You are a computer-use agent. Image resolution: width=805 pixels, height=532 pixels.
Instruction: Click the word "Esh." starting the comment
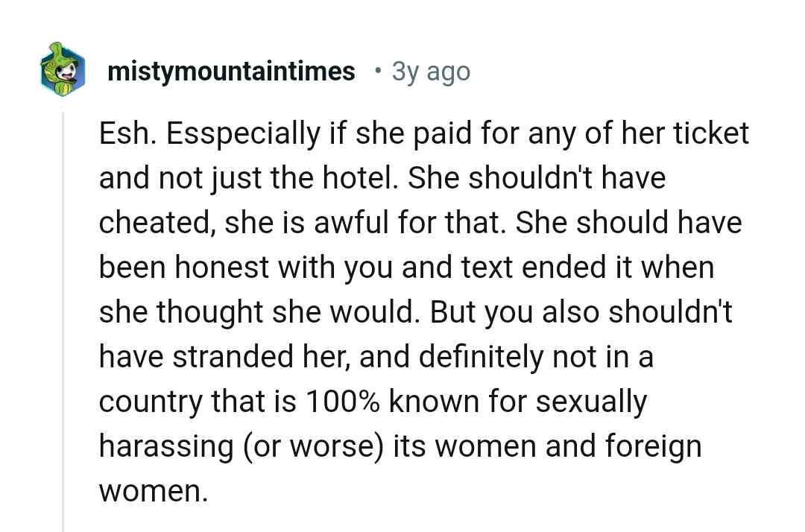pos(126,134)
